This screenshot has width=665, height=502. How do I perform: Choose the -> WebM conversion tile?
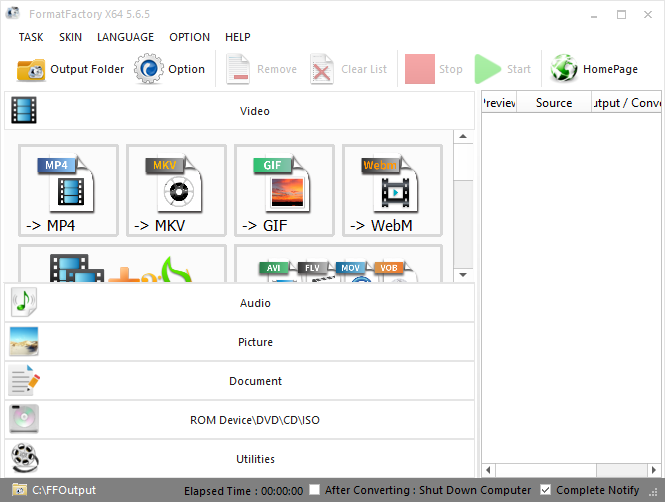tap(393, 190)
